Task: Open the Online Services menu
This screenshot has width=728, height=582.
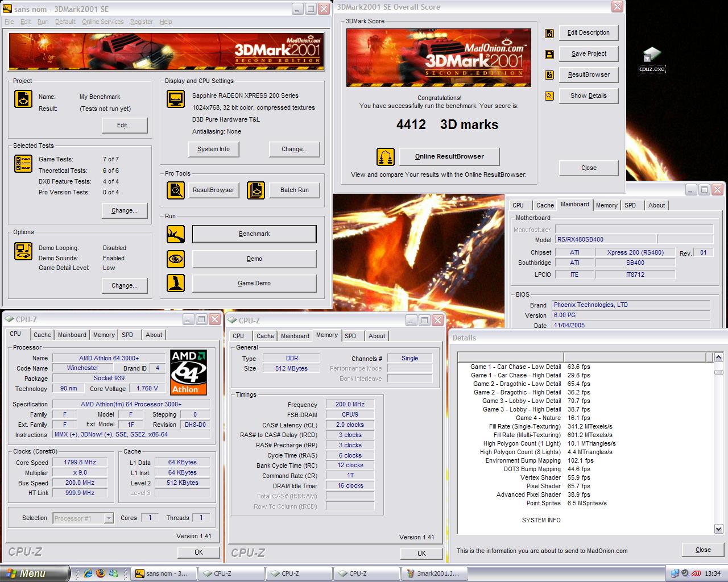Action: click(x=102, y=22)
